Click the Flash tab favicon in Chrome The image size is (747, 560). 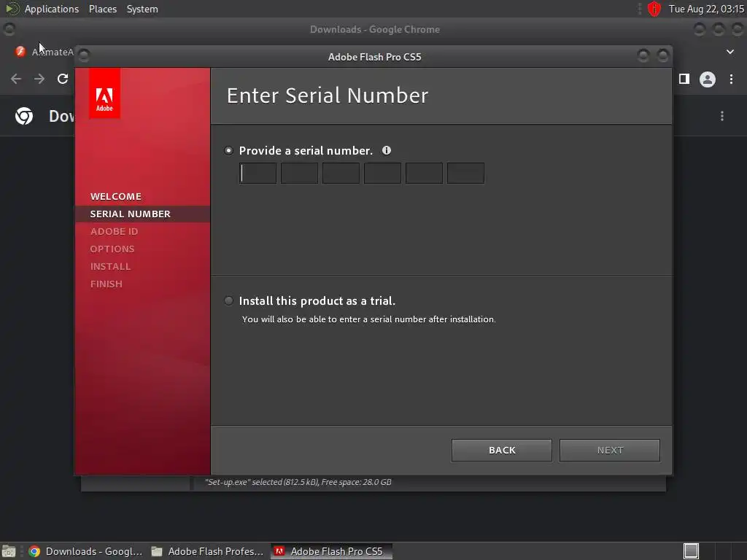pyautogui.click(x=20, y=52)
